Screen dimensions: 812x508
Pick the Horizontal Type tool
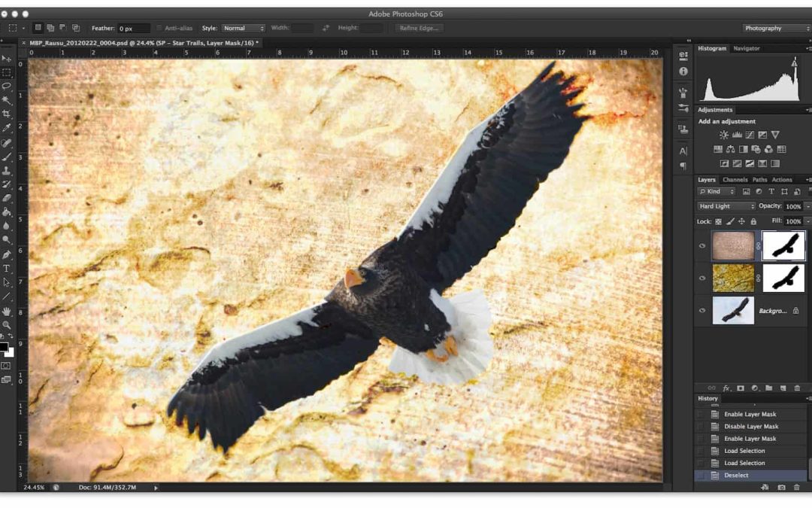coord(7,269)
